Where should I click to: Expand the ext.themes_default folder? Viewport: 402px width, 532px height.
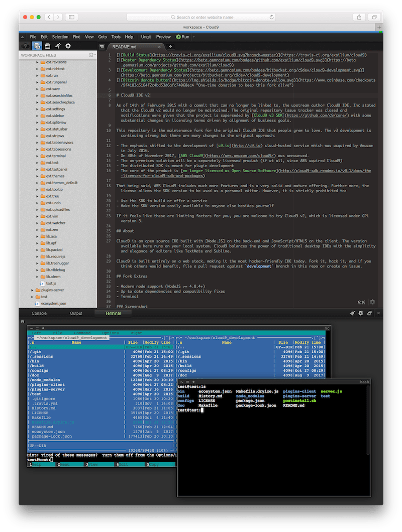pos(37,183)
